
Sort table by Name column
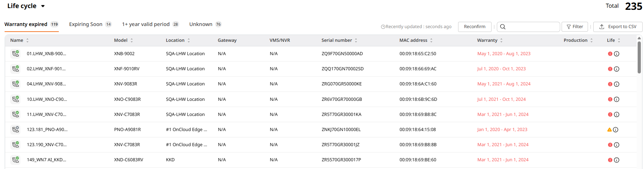coord(27,40)
